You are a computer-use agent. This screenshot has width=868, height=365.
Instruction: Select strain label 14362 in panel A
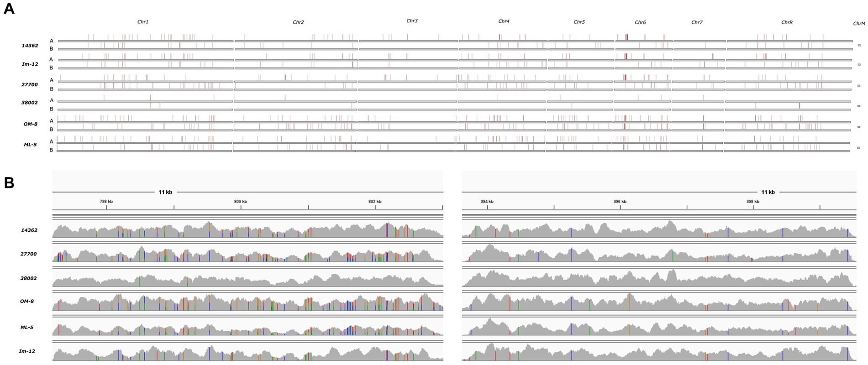point(30,46)
